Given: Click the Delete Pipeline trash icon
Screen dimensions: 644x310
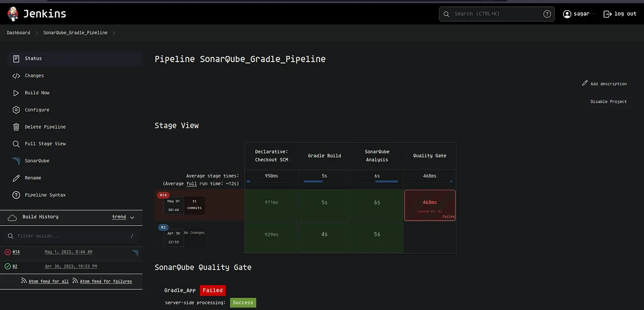Looking at the screenshot, I should point(16,126).
